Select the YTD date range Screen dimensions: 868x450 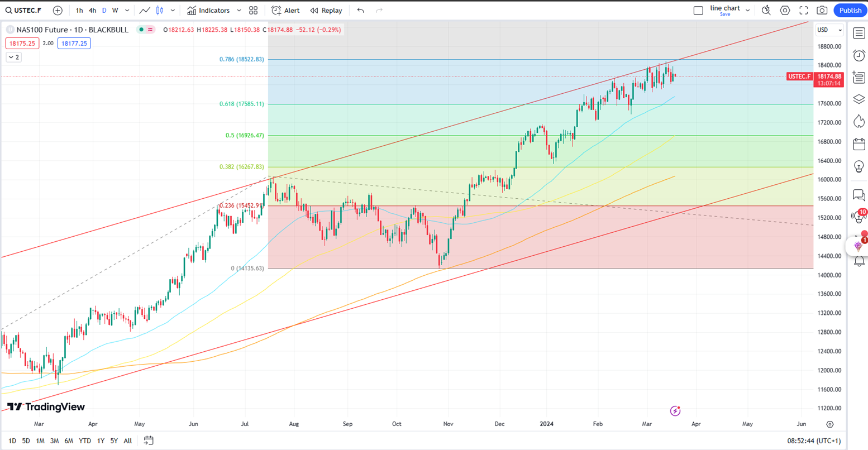pos(85,441)
